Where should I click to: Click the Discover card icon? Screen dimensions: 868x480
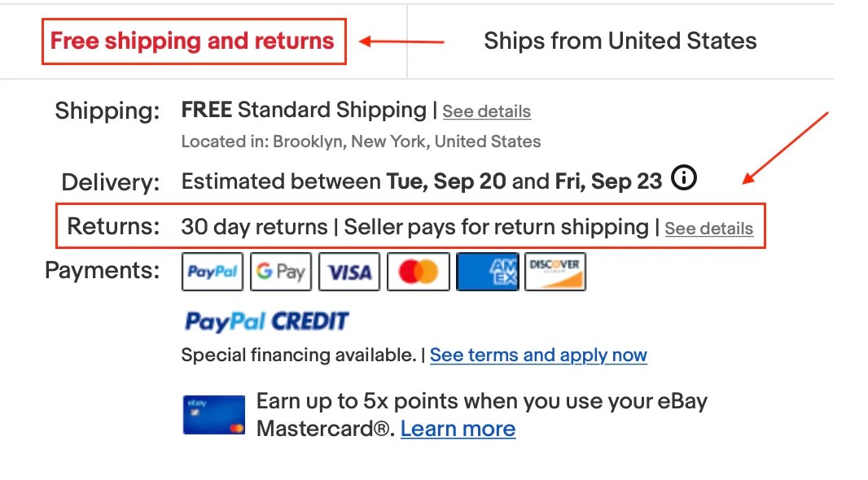coord(555,272)
